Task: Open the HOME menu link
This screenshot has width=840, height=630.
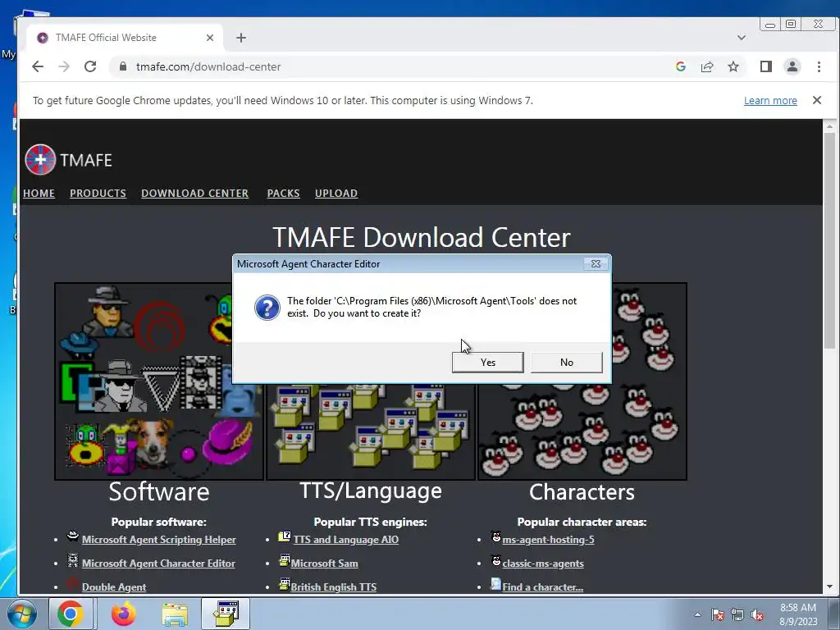Action: pyautogui.click(x=39, y=193)
